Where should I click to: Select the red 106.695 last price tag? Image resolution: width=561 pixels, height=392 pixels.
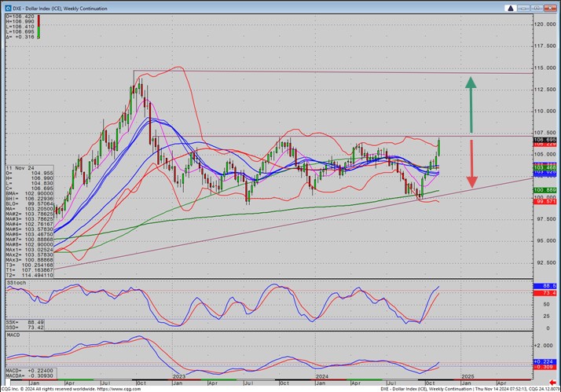[544, 139]
